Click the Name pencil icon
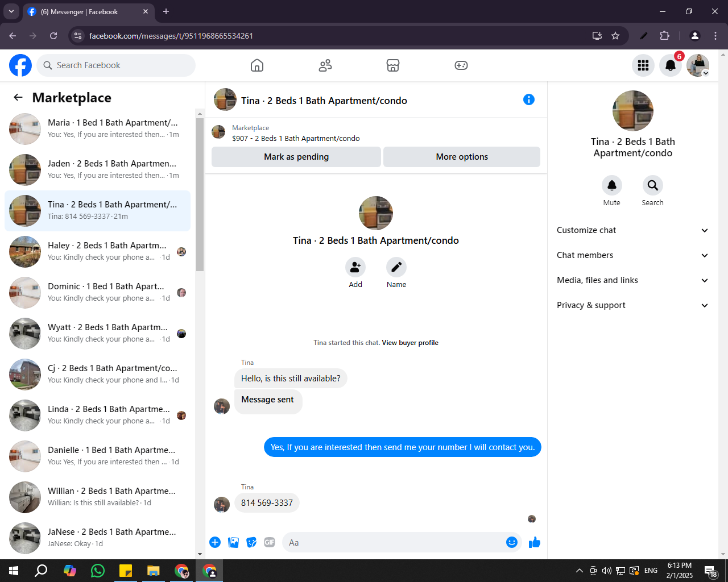Image resolution: width=728 pixels, height=582 pixels. click(x=396, y=267)
